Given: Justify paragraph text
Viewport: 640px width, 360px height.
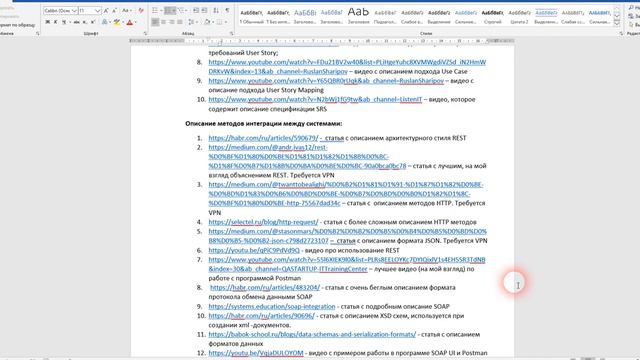Looking at the screenshot, I should [x=180, y=22].
